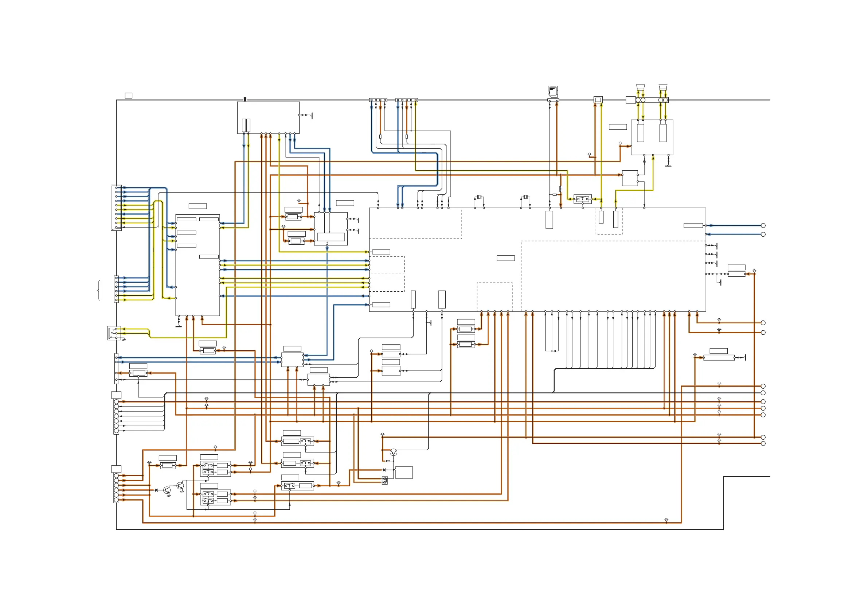Select the diode symbol beneath the speaker amplifier block

[644, 161]
